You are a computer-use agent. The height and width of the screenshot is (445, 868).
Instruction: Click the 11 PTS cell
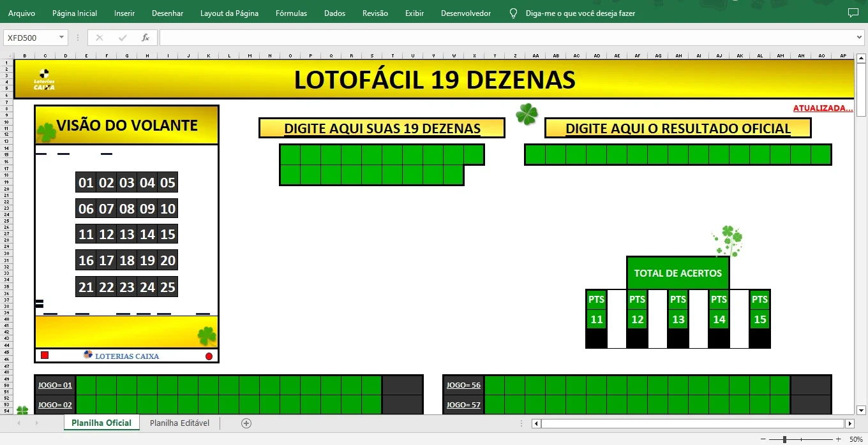click(596, 319)
